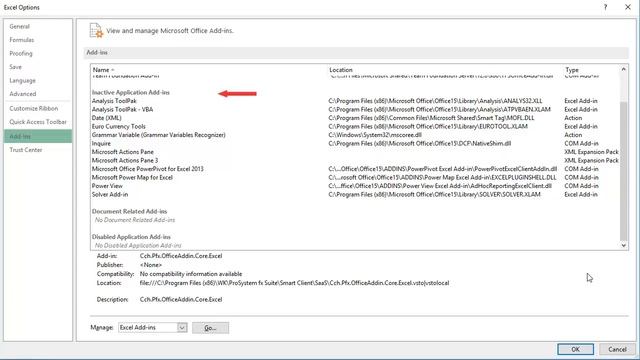Click the Description value Cch.Pfx.OfficeAddin.Core.Excel

[181, 300]
